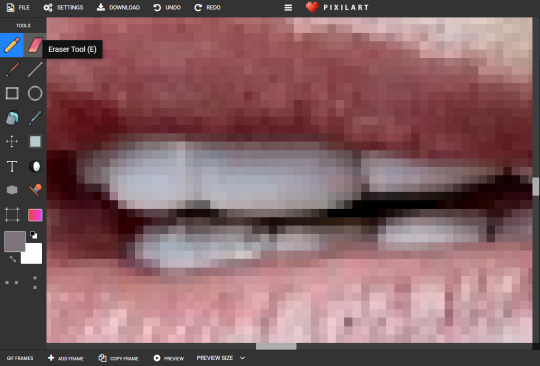
Task: Click the Pixilart title text
Action: 346,8
